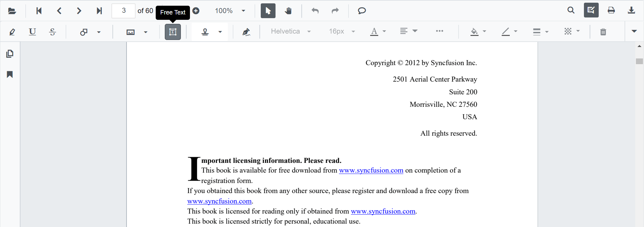Select the highlight annotation tool
The width and height of the screenshot is (644, 227).
pos(12,32)
